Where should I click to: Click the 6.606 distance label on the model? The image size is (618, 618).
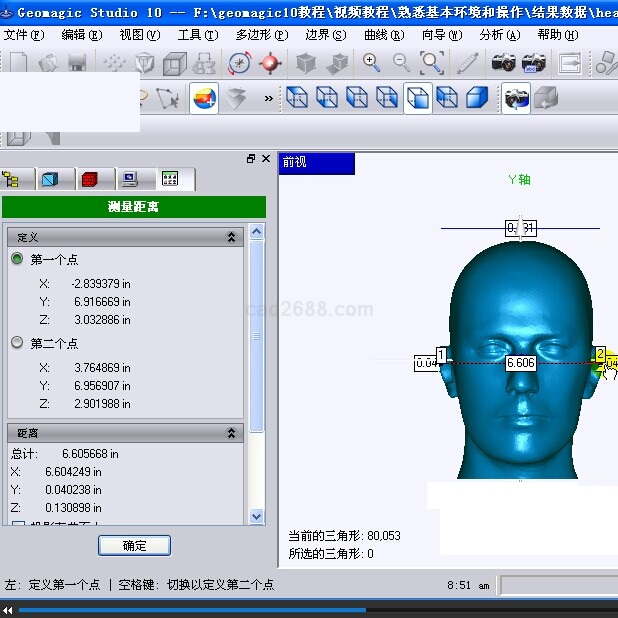point(520,363)
